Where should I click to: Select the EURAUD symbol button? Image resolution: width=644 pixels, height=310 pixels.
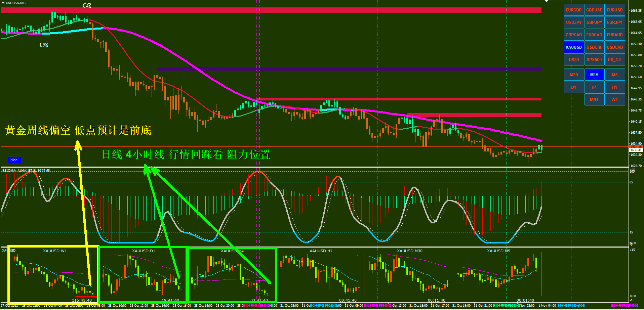615,35
